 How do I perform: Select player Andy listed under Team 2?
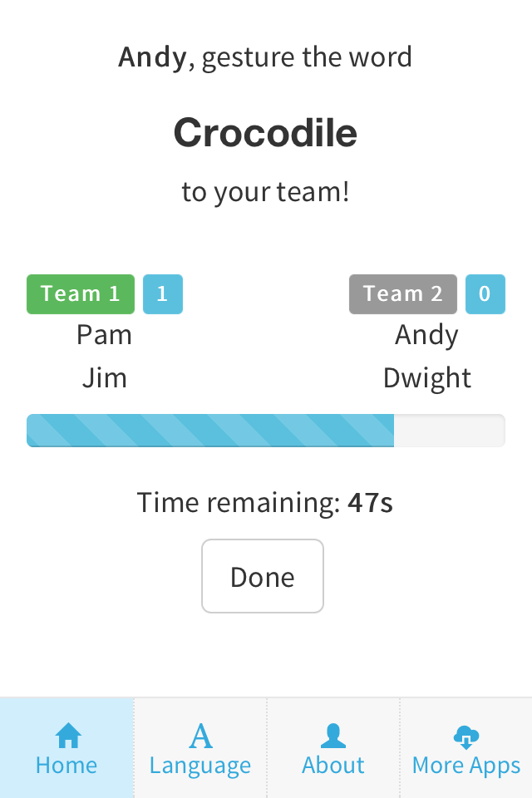(426, 335)
